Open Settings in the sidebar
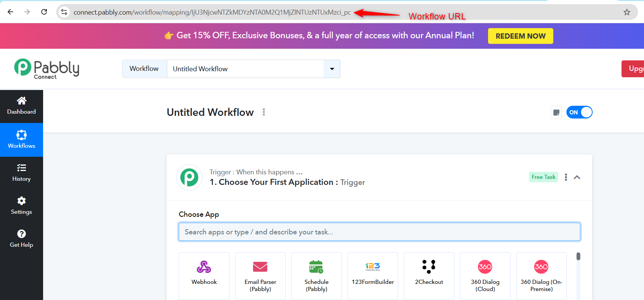This screenshot has height=300, width=644. point(21,206)
